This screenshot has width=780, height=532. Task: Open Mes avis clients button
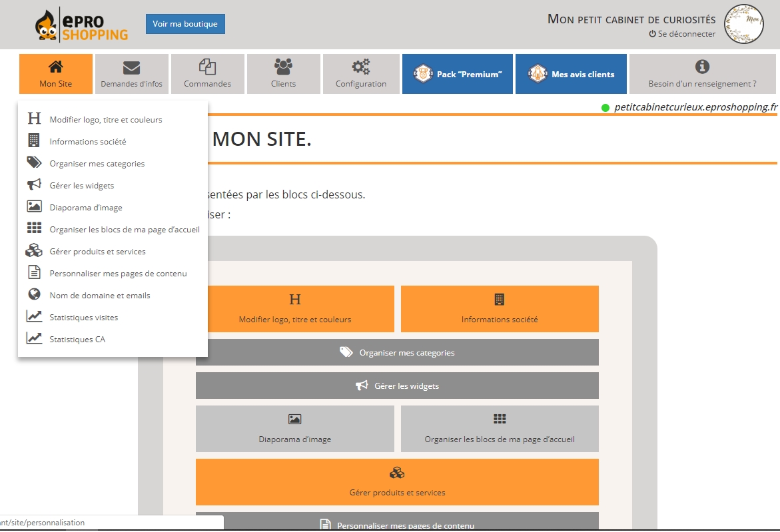click(572, 74)
